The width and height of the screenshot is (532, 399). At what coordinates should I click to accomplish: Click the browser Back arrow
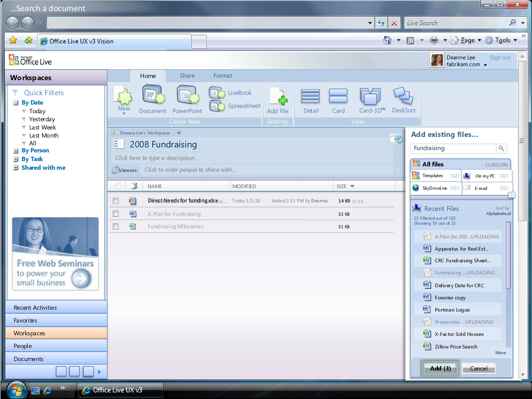13,23
